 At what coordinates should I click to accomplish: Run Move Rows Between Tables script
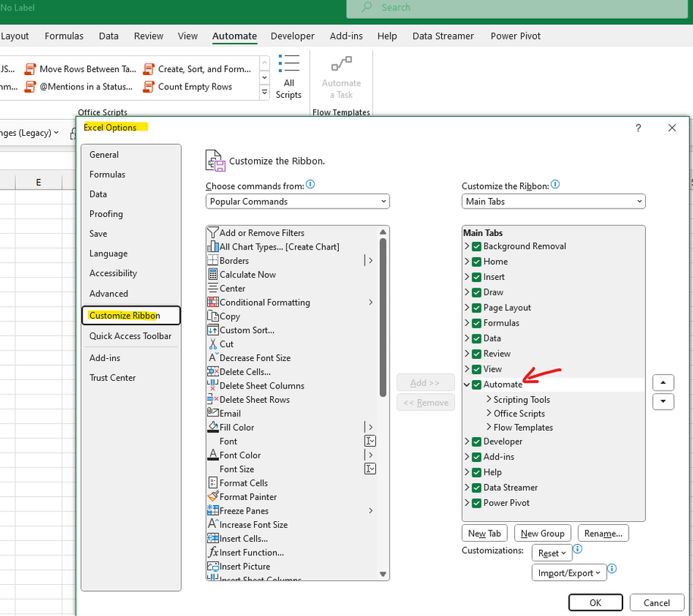click(80, 69)
